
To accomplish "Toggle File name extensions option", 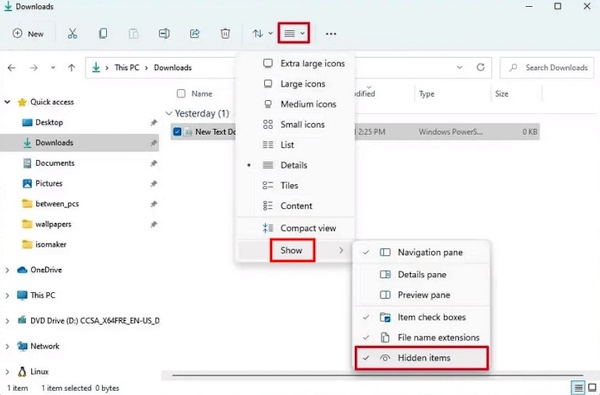I will pyautogui.click(x=421, y=337).
